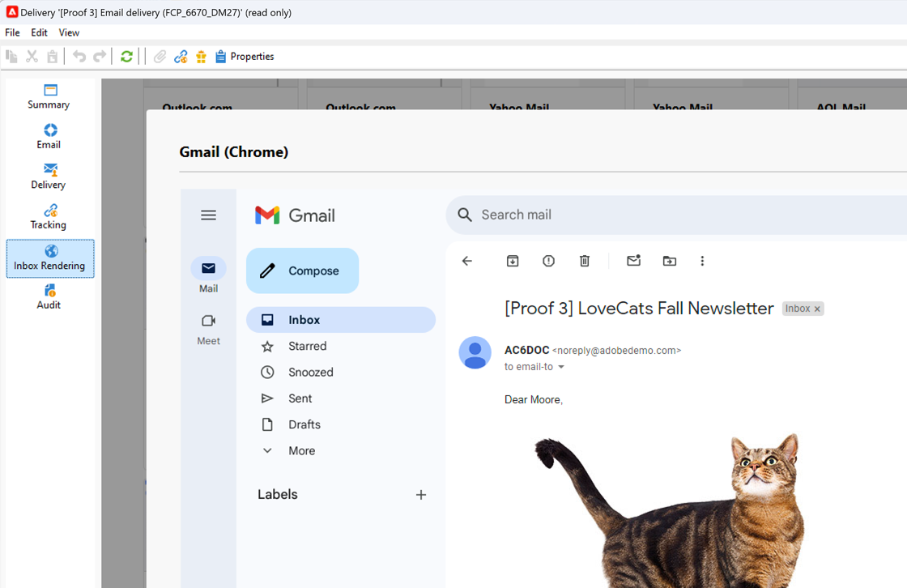This screenshot has width=907, height=588.
Task: Click the Compose button
Action: (x=303, y=271)
